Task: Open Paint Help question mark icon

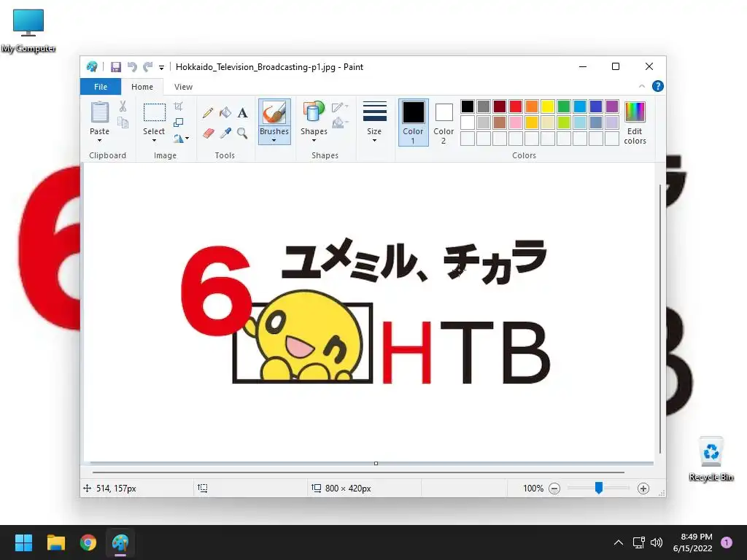Action: (658, 86)
